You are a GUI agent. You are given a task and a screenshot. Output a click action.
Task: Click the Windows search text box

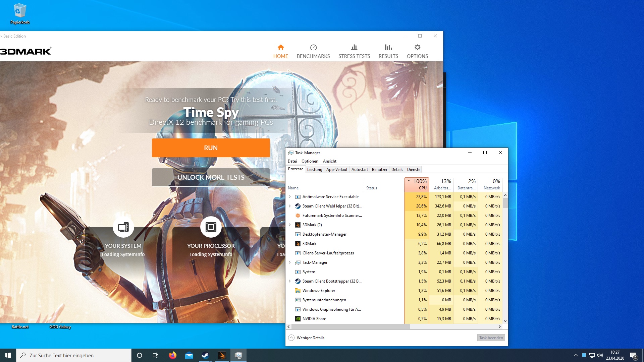point(74,355)
